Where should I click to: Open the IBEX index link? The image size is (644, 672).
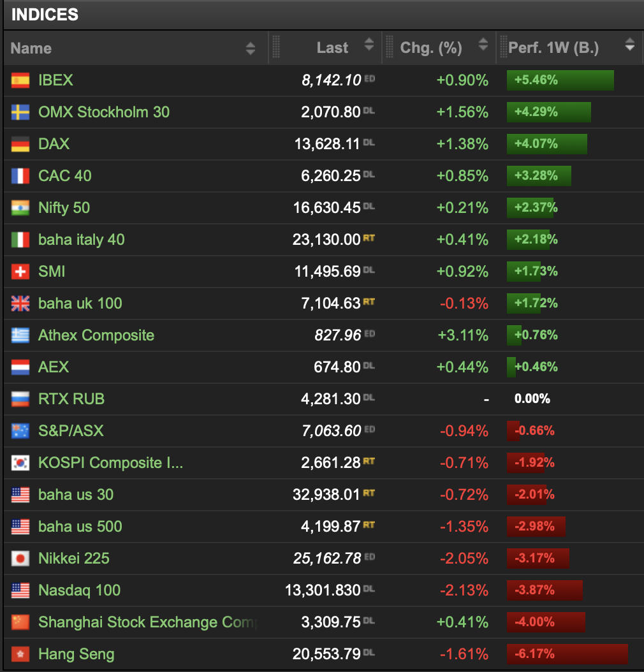click(55, 80)
